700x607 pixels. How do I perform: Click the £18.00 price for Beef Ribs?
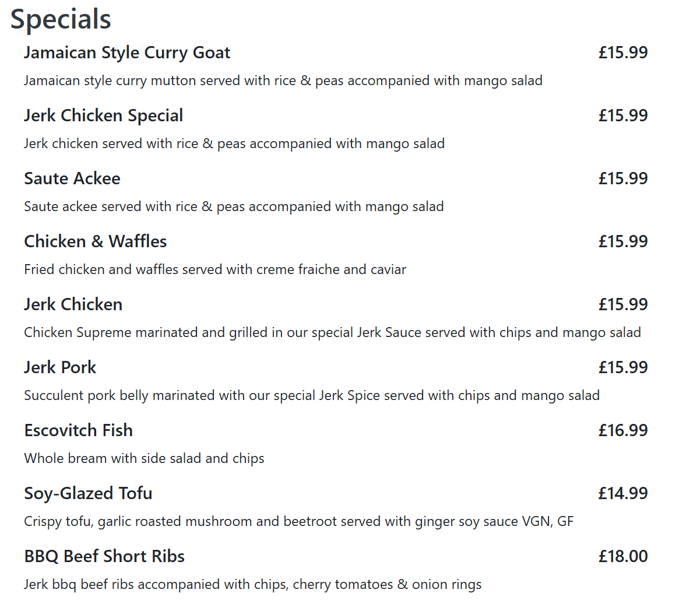[623, 556]
